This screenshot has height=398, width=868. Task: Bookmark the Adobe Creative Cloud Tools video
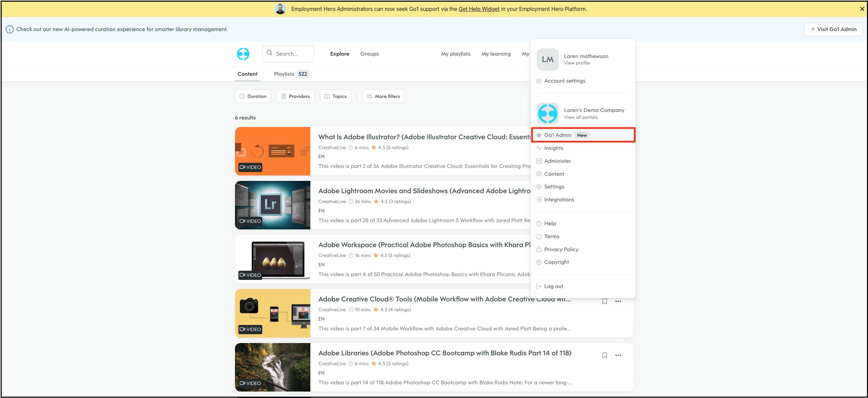pyautogui.click(x=604, y=301)
